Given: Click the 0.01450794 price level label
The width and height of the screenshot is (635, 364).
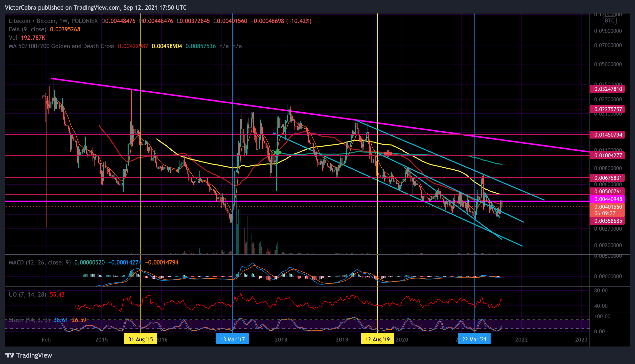Looking at the screenshot, I should [607, 135].
